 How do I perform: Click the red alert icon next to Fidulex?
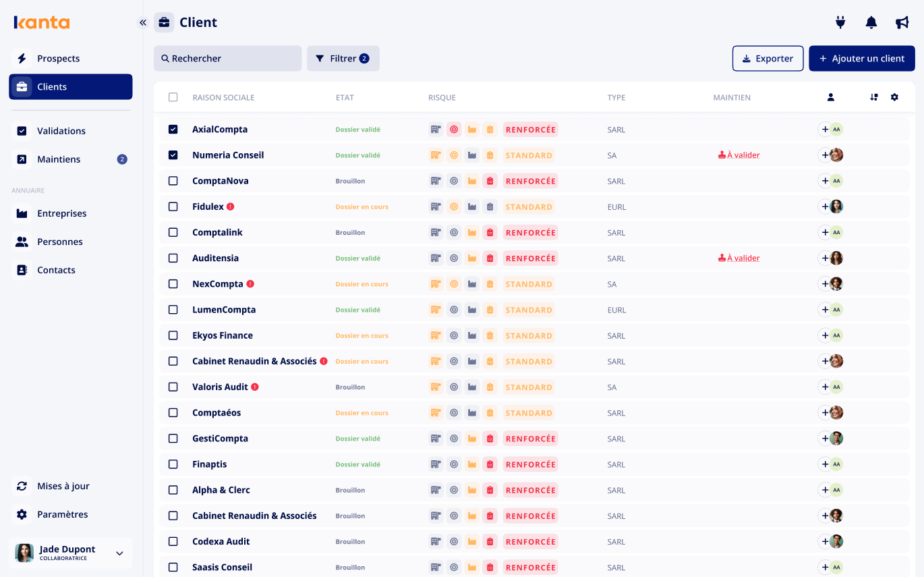pos(231,207)
